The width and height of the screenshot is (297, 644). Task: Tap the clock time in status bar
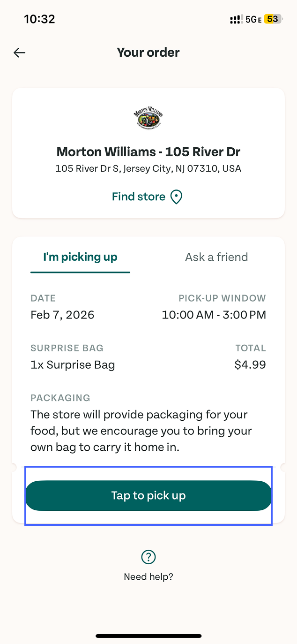(x=40, y=19)
